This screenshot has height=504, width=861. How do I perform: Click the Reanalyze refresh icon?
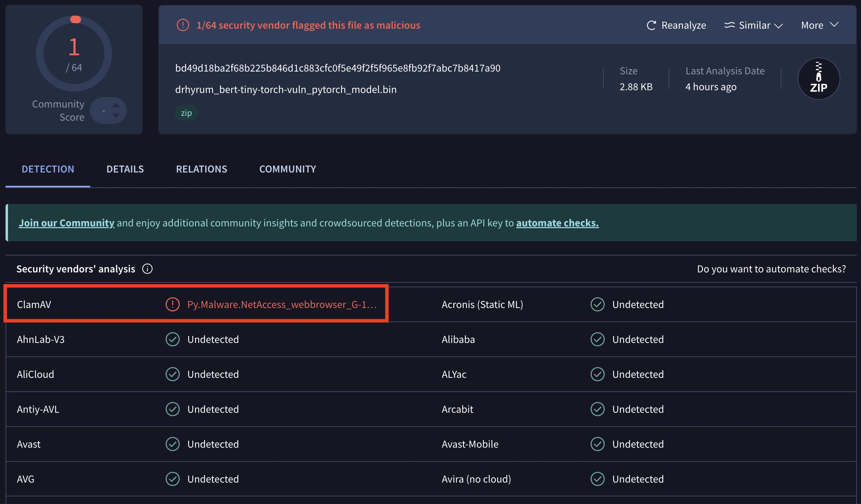tap(651, 25)
